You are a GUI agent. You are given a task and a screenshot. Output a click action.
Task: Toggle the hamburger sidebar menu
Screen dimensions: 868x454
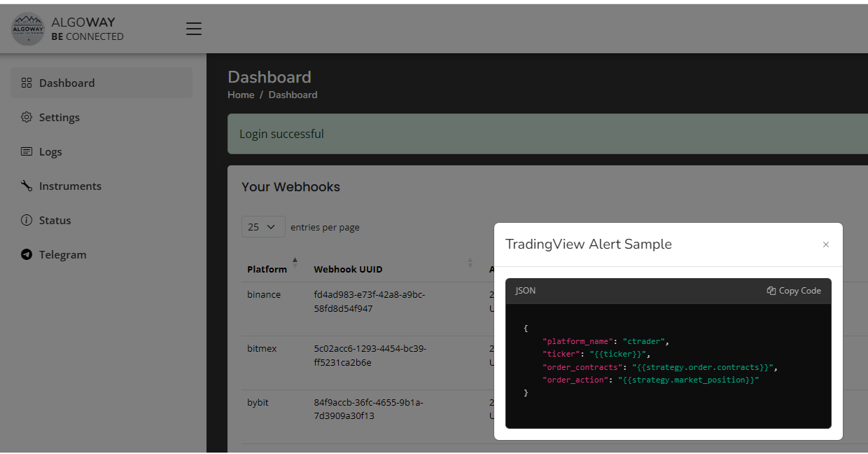[x=194, y=29]
